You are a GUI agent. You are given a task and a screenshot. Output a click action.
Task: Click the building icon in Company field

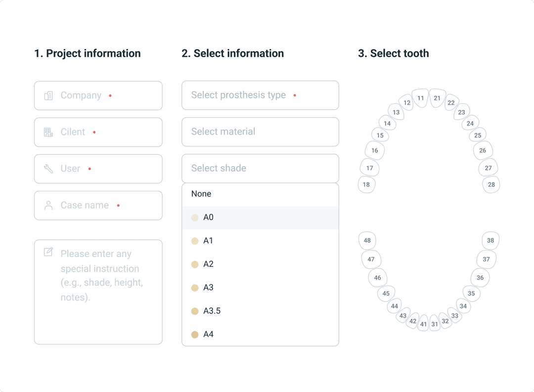(x=48, y=95)
